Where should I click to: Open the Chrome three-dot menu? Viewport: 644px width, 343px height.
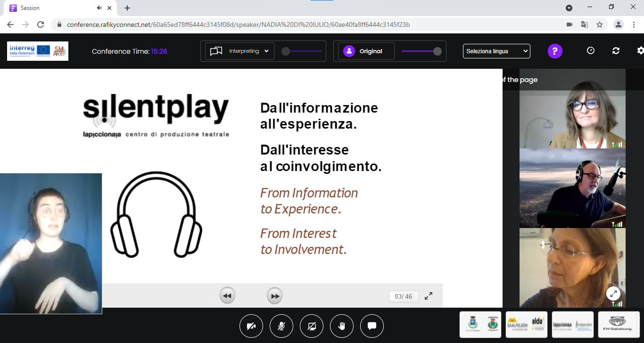click(634, 24)
